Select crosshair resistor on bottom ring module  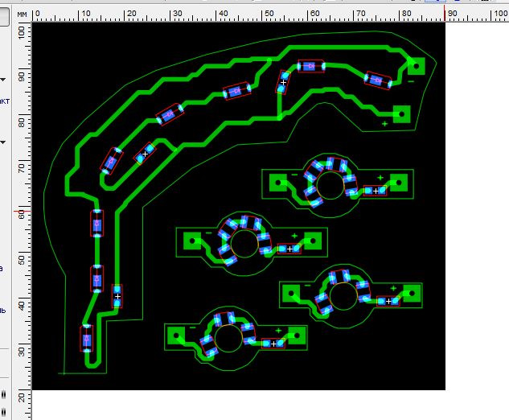pos(273,344)
